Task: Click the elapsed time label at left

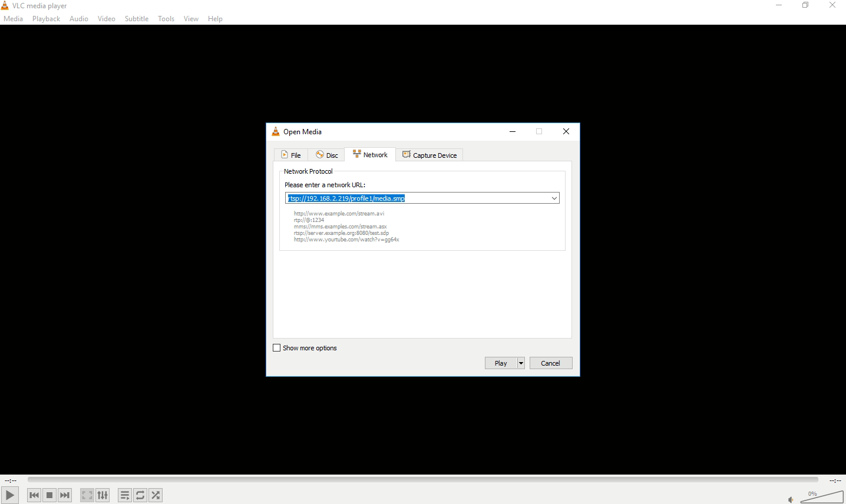Action: (x=11, y=480)
